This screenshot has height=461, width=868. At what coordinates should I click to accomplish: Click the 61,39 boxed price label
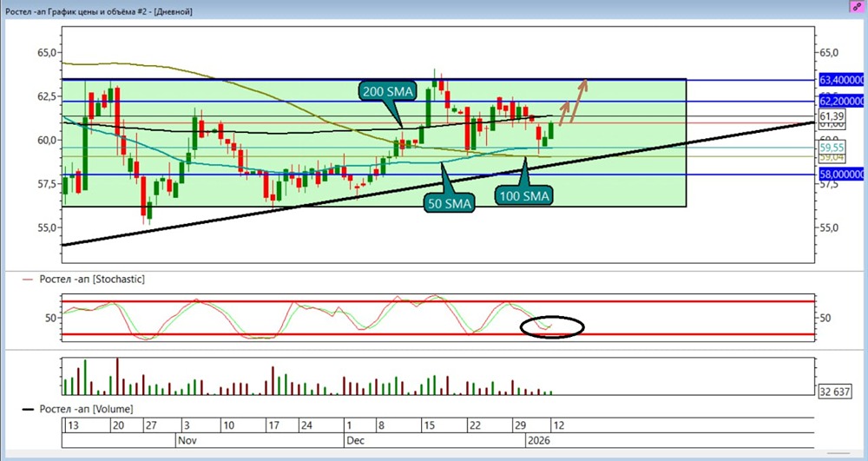click(832, 115)
